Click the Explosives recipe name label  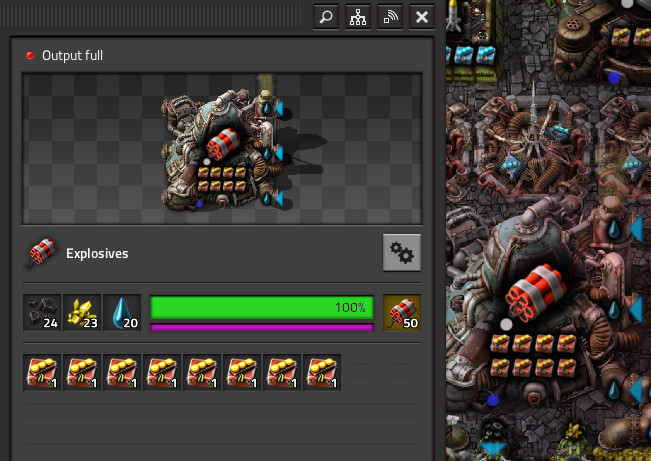[97, 254]
